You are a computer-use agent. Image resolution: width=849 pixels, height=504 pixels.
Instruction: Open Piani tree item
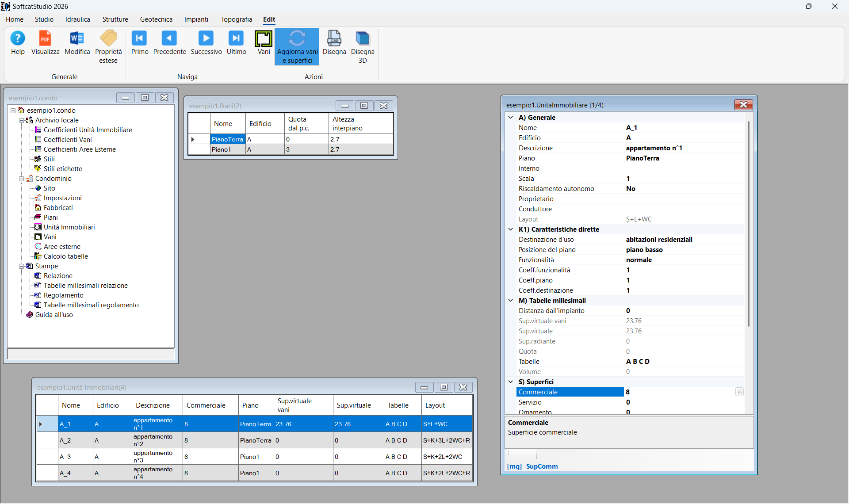[50, 218]
